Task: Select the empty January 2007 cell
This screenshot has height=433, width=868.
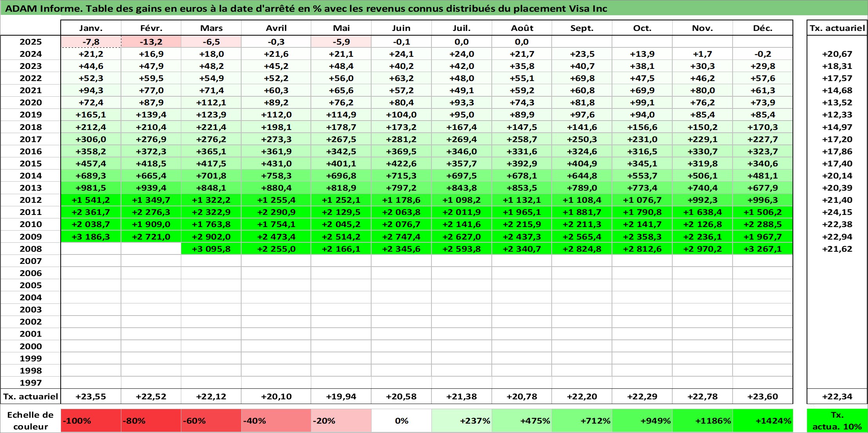Action: [91, 261]
